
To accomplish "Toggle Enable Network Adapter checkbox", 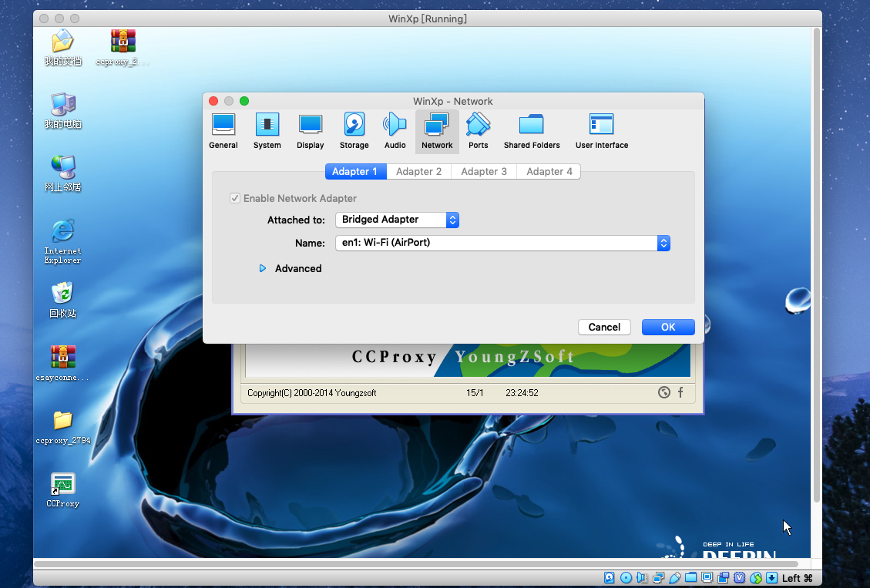I will point(235,198).
